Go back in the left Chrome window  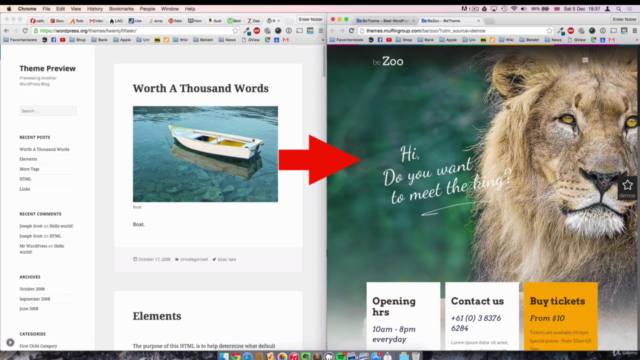coord(6,31)
